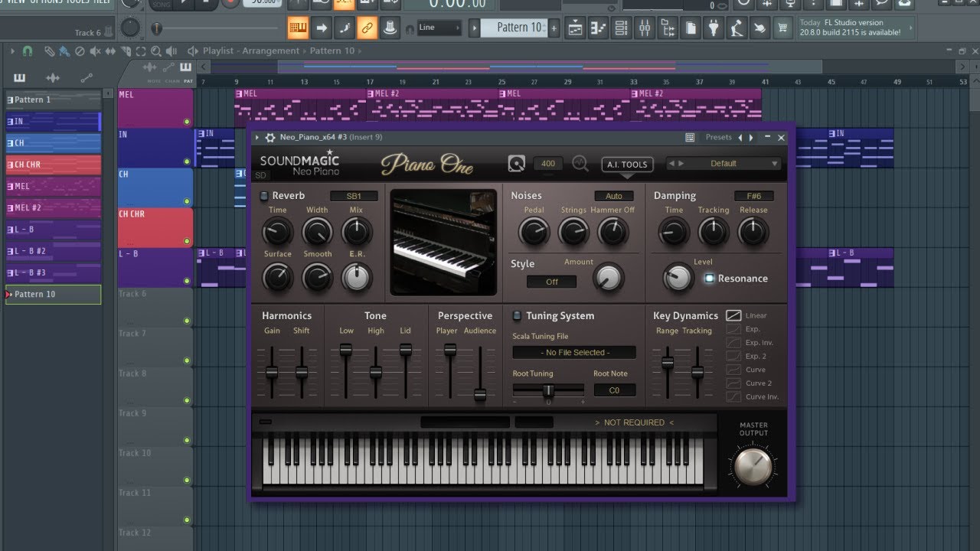Image resolution: width=980 pixels, height=551 pixels.
Task: Select the Delete tool in playlist toolbar
Action: click(80, 51)
